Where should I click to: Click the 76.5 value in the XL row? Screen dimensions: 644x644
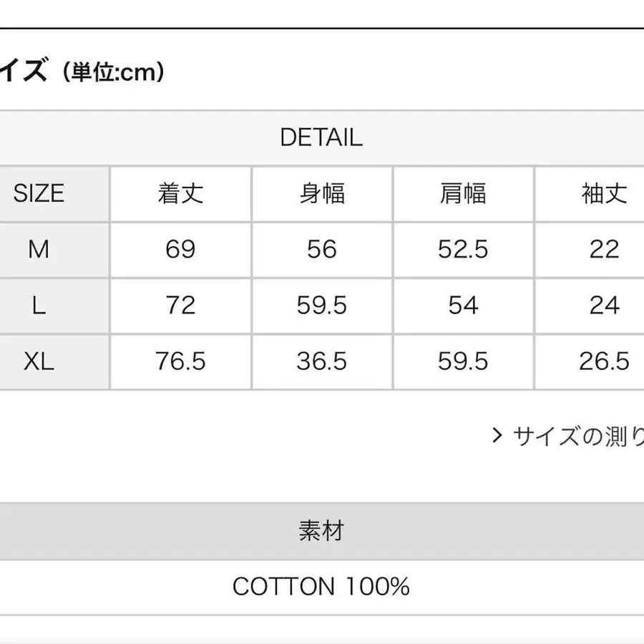click(x=180, y=361)
